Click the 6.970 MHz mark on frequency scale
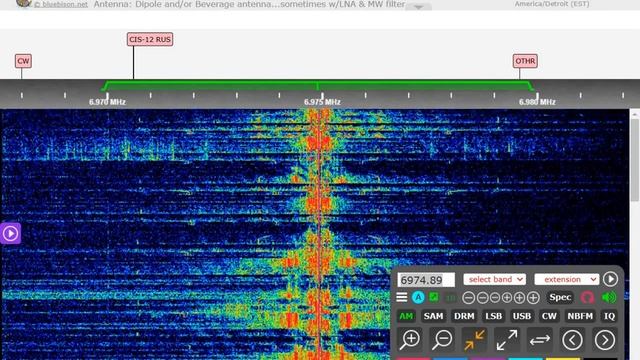 (x=107, y=102)
